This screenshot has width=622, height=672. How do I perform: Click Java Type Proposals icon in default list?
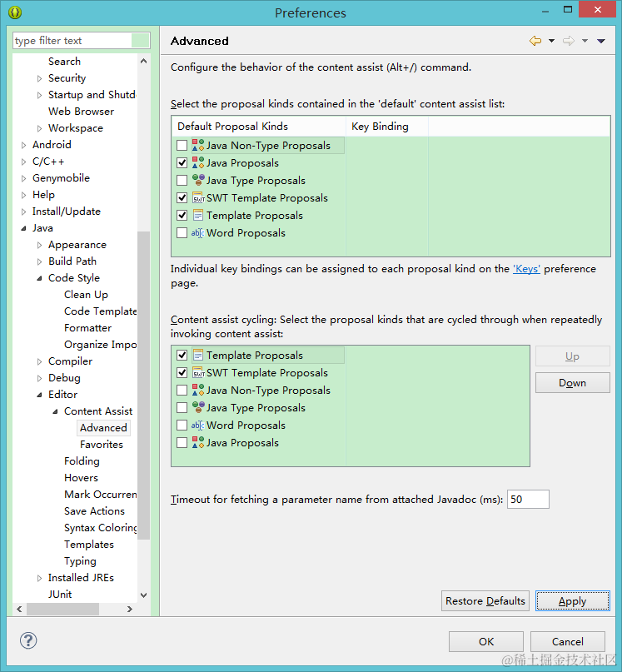click(x=198, y=180)
